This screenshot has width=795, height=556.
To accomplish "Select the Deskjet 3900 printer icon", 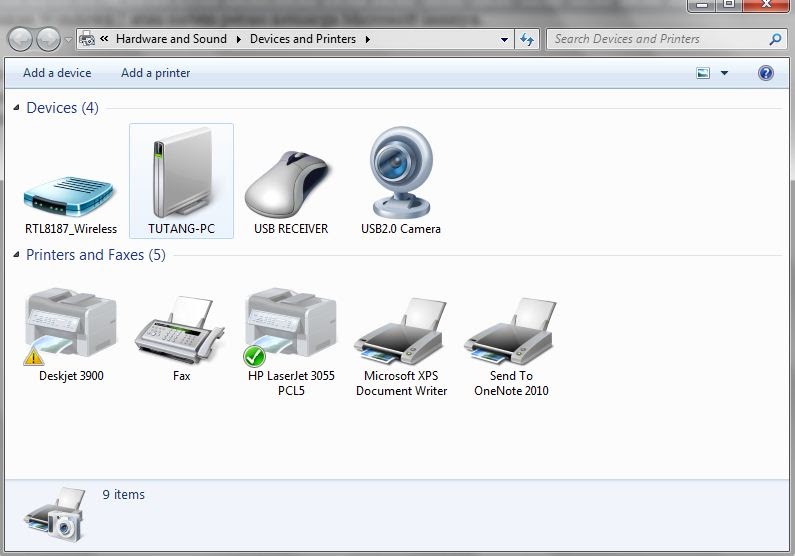I will click(70, 326).
